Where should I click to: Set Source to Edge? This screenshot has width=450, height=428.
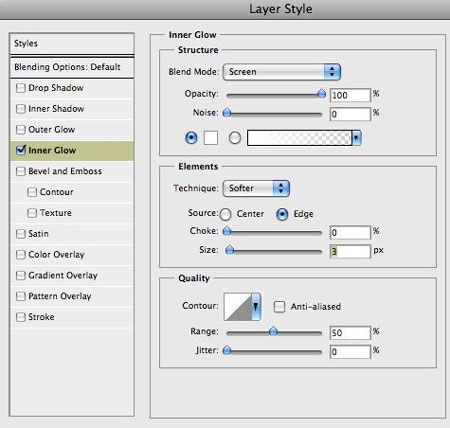(x=282, y=214)
